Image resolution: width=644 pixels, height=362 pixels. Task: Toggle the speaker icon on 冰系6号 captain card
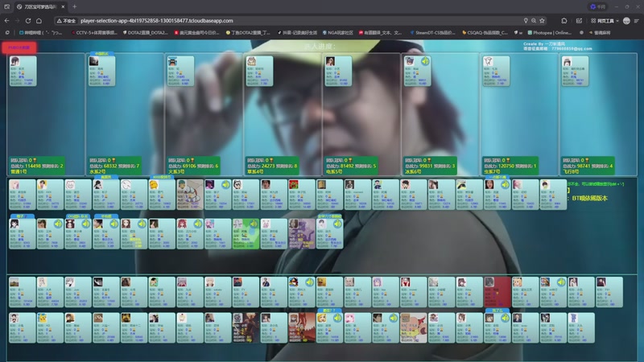tap(425, 61)
